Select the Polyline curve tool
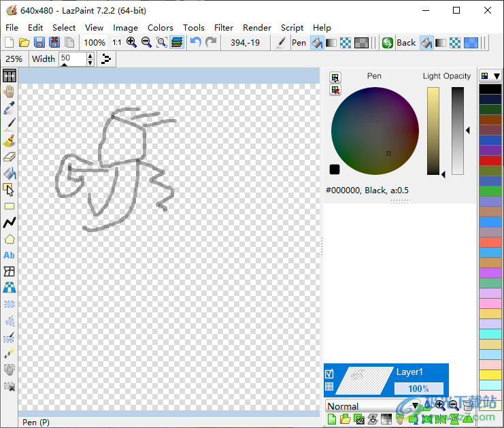The width and height of the screenshot is (504, 428). tap(10, 223)
